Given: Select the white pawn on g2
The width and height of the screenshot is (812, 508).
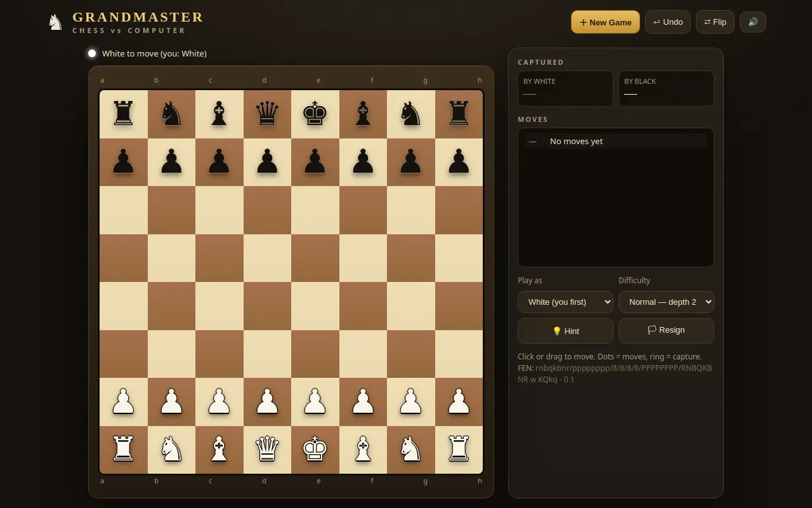Looking at the screenshot, I should (411, 402).
